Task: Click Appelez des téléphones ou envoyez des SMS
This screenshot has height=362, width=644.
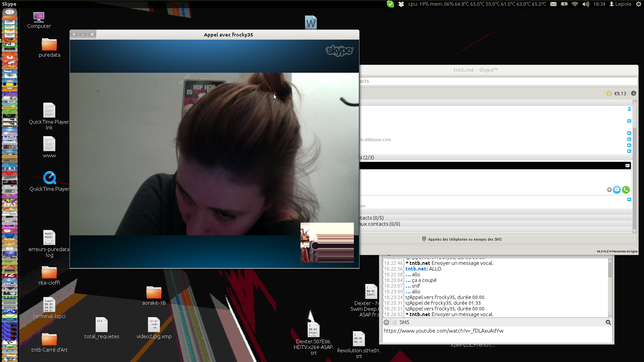Action: click(465, 239)
